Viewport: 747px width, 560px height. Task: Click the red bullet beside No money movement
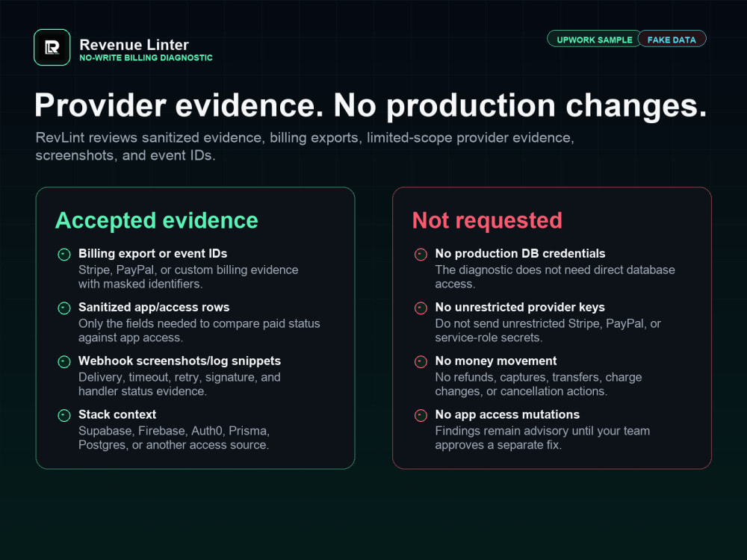(x=421, y=362)
